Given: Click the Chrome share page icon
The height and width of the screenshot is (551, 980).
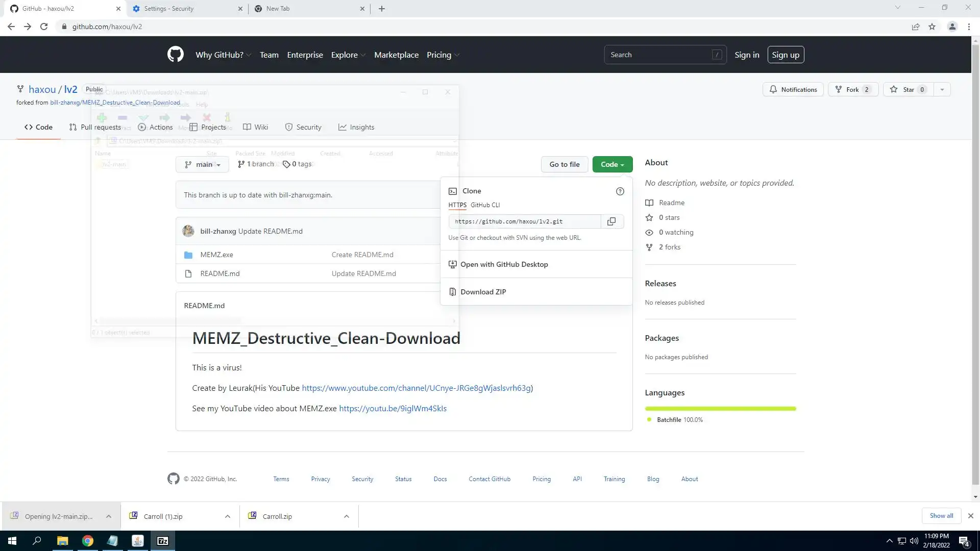Looking at the screenshot, I should pyautogui.click(x=916, y=27).
